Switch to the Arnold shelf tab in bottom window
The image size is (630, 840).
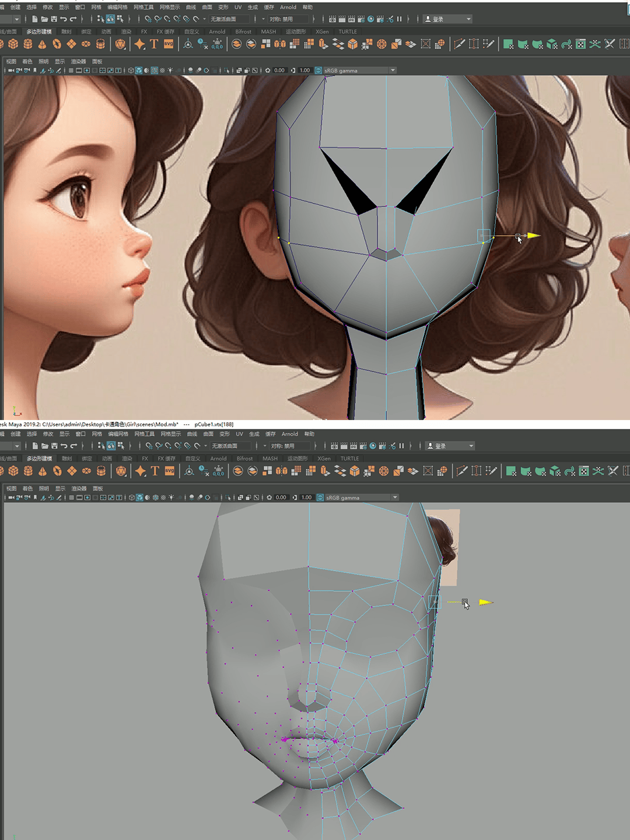tap(218, 459)
